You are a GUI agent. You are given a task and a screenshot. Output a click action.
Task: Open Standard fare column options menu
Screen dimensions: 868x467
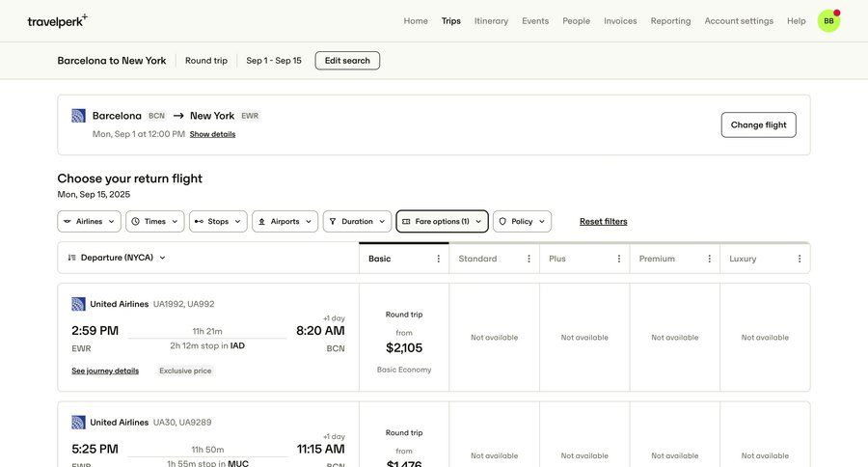click(x=529, y=259)
